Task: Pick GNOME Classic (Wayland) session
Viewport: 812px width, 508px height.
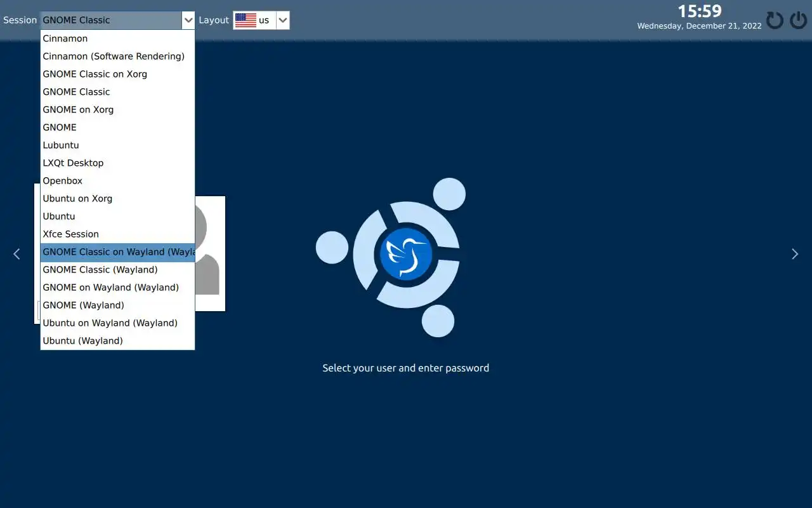Action: point(117,270)
